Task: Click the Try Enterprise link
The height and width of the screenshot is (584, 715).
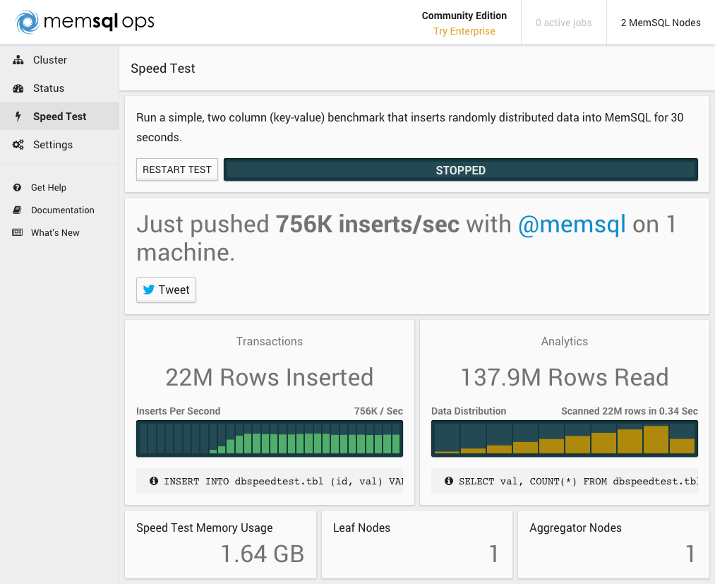Action: click(x=464, y=31)
